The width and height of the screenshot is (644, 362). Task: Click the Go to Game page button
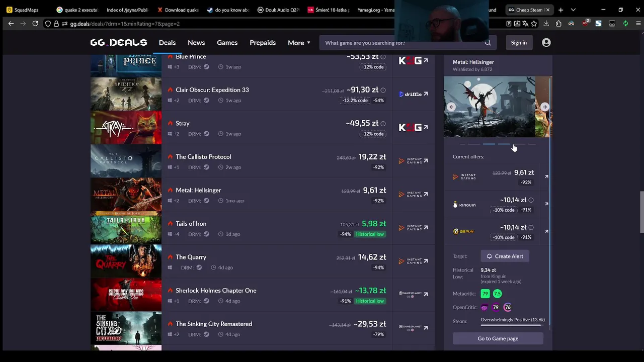point(498,338)
